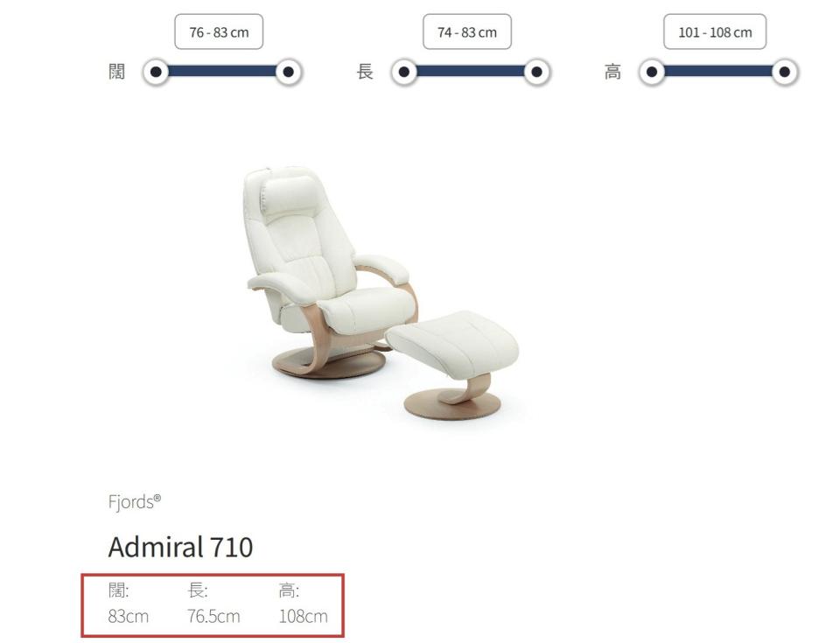
Task: Click the minimum handle of the 高 height slider
Action: point(652,72)
